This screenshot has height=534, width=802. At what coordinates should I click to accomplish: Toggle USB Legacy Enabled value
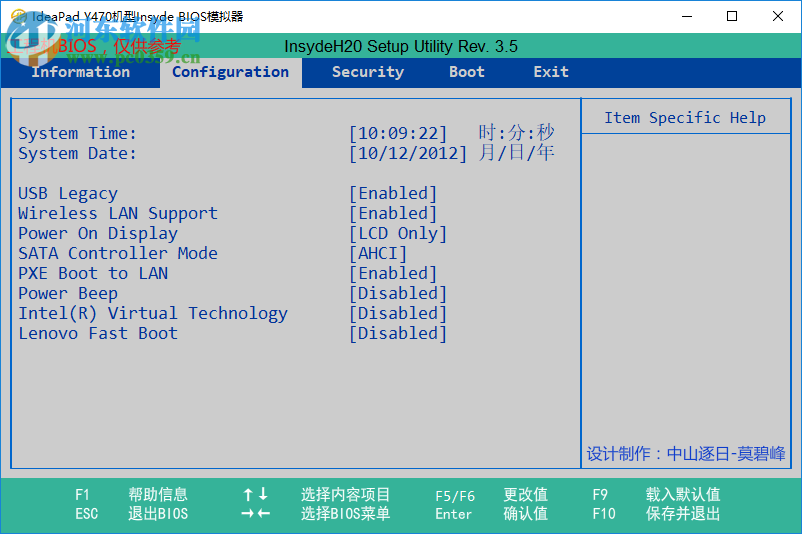(393, 193)
